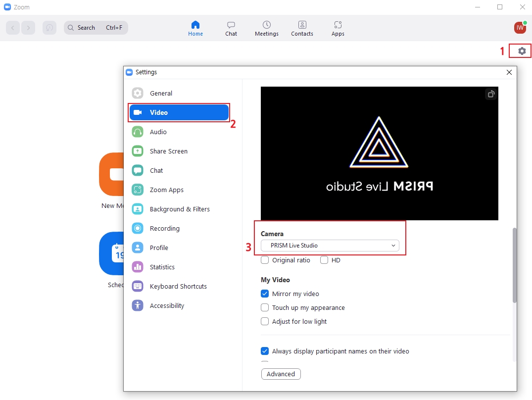Viewport: 532px width, 400px height.
Task: Select General in the Settings sidebar
Action: 179,93
